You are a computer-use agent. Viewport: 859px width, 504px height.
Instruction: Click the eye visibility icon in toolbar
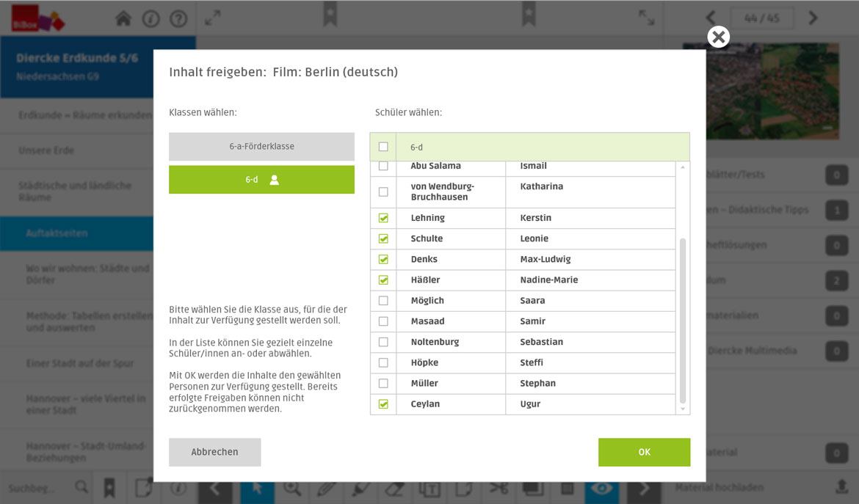(x=601, y=488)
